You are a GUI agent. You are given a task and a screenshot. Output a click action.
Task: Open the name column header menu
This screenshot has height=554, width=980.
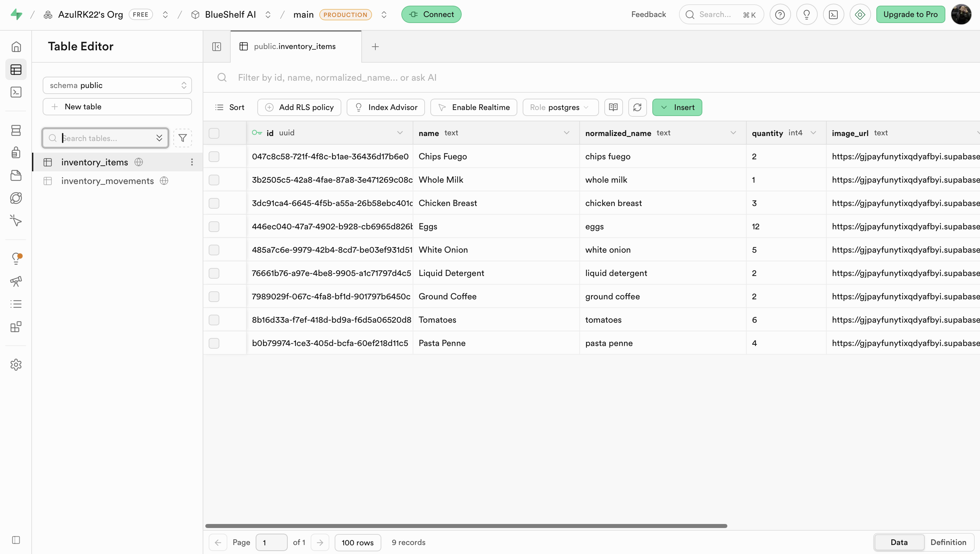click(x=566, y=133)
